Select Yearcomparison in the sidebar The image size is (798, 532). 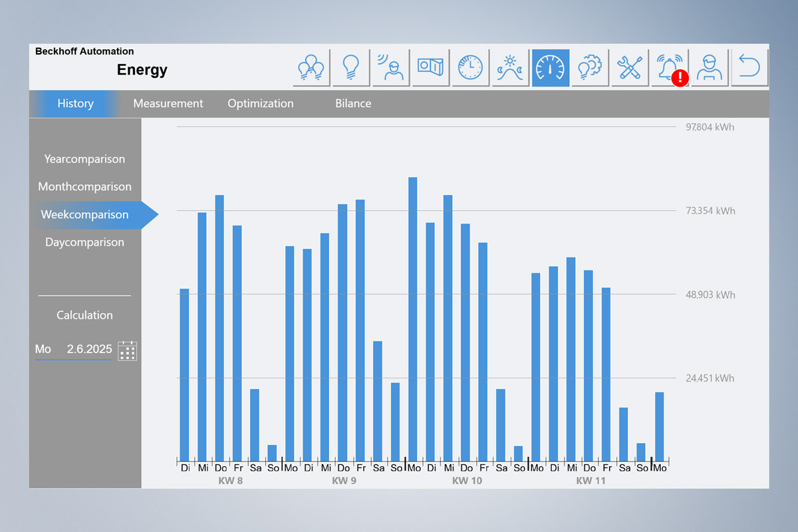(84, 159)
